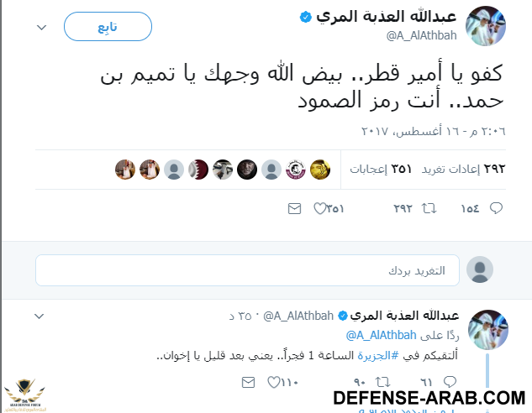Toggle the follow button labeled تابع
The image size is (532, 413).
click(108, 26)
